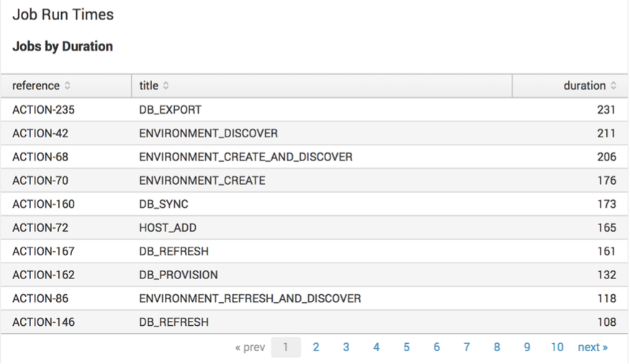Select ACTION-86 reference cell
Screen dimensions: 630x364
pos(40,299)
